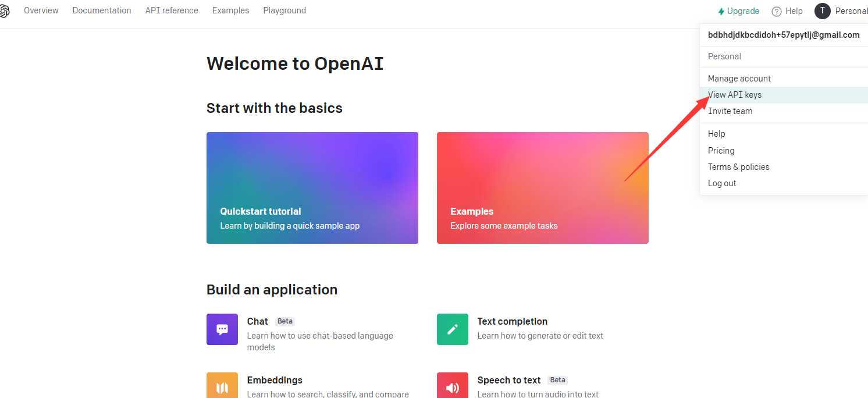The image size is (868, 398).
Task: Open the Quickstart tutorial card
Action: click(312, 188)
